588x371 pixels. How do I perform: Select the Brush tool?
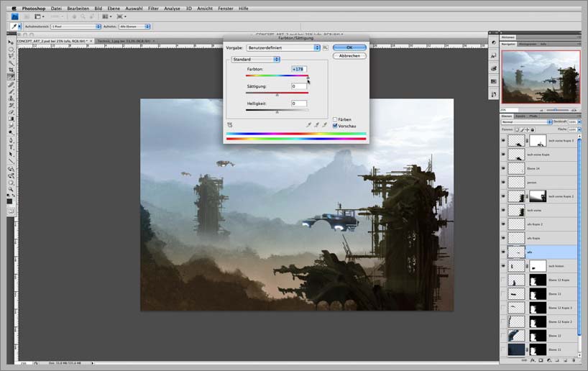point(11,91)
